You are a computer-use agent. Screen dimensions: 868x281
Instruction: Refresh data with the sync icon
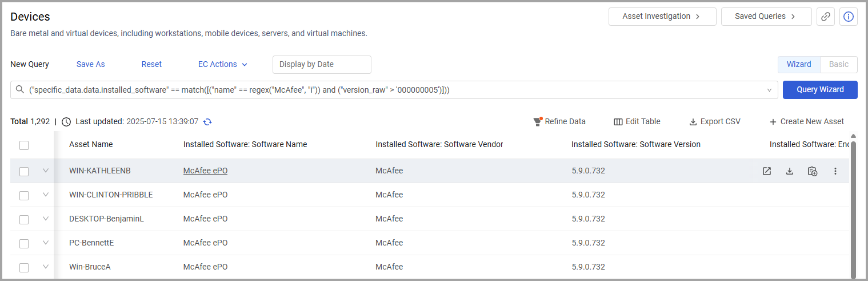point(207,121)
